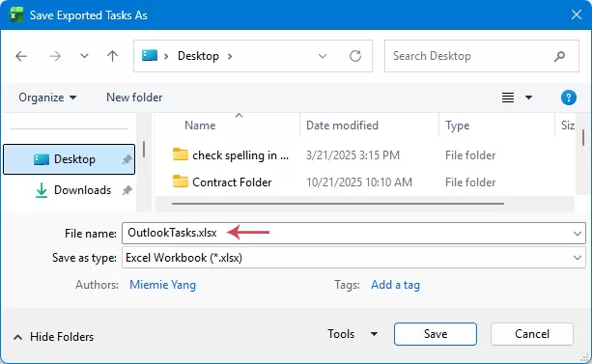Click the Cancel button

pos(531,334)
